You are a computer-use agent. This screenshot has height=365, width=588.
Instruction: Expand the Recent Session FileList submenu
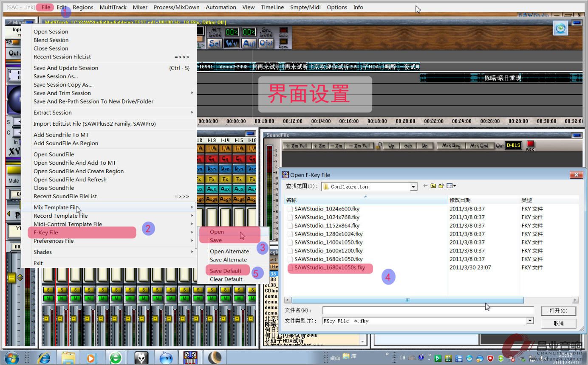pos(110,57)
